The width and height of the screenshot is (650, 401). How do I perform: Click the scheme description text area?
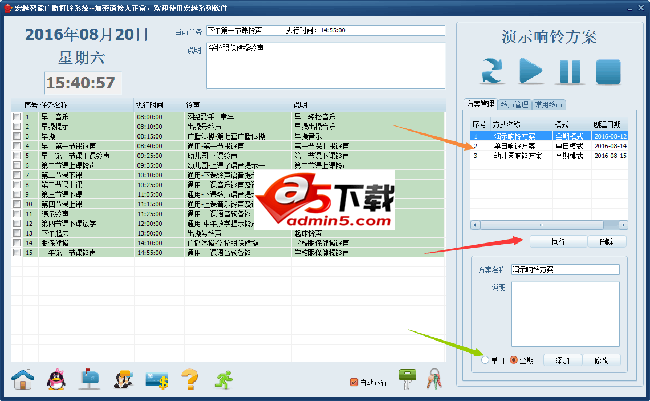[565, 314]
